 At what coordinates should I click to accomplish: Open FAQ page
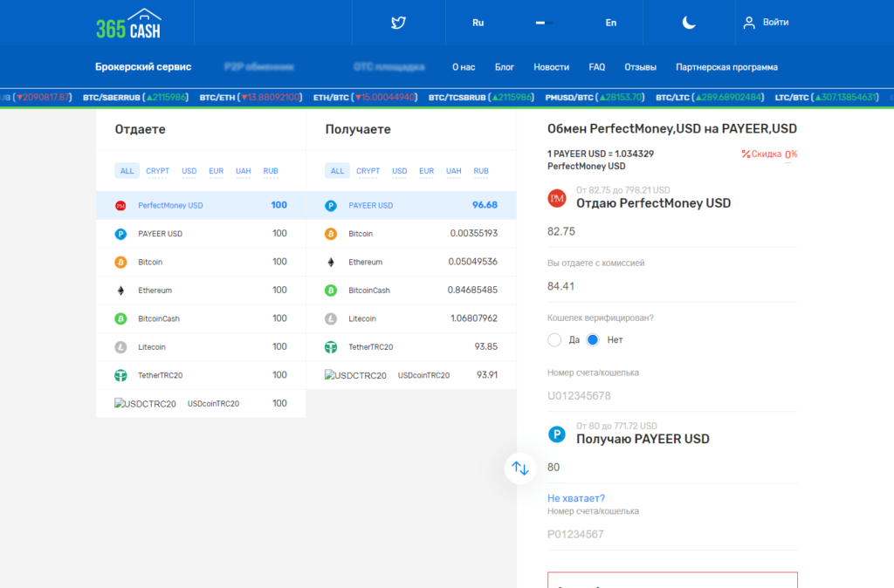(597, 67)
